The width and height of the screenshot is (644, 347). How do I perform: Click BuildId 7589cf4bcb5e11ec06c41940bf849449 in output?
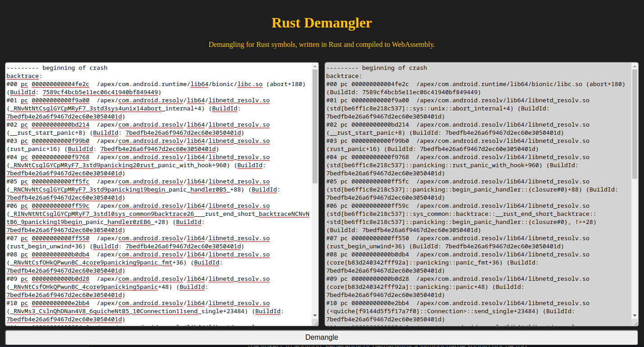[x=404, y=92]
